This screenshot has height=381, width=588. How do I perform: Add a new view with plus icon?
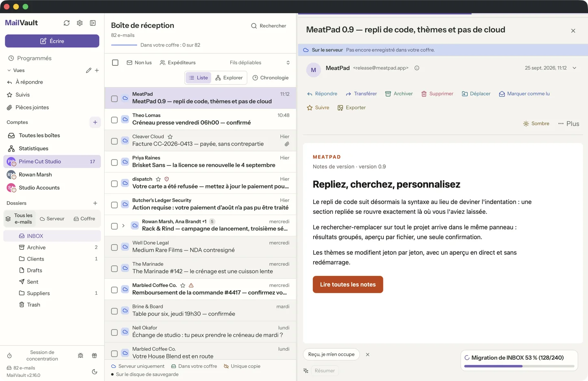pos(97,70)
